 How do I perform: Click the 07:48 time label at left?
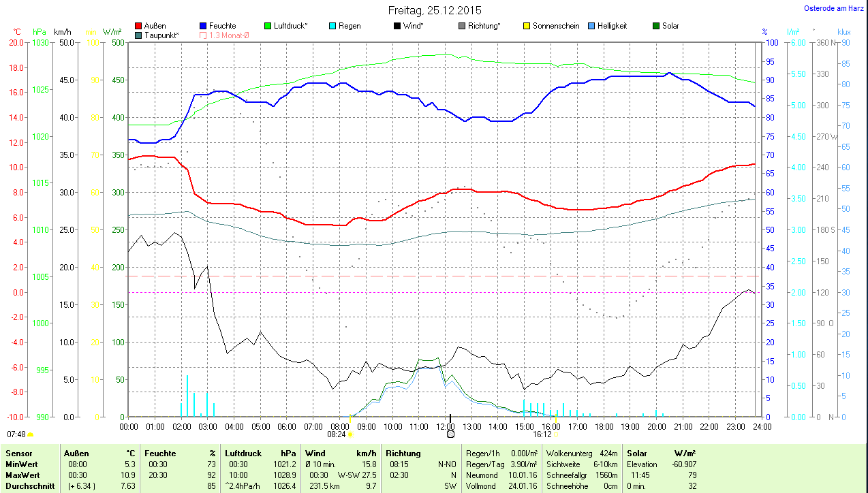tap(16, 434)
